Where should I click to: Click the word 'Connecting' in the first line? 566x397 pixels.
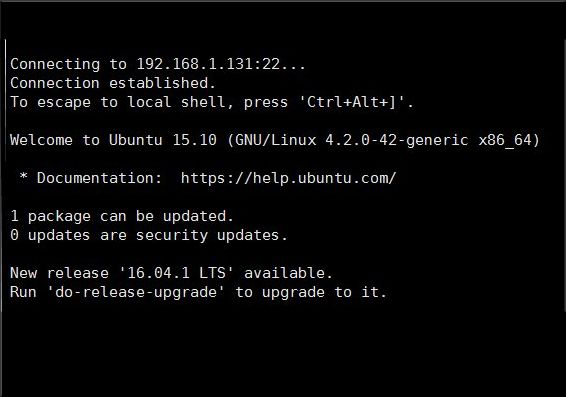point(55,65)
